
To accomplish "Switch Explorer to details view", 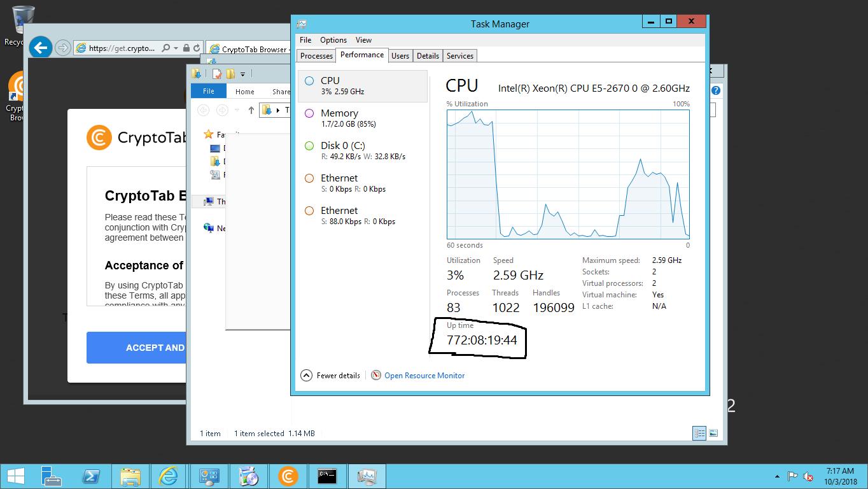I will pyautogui.click(x=699, y=433).
